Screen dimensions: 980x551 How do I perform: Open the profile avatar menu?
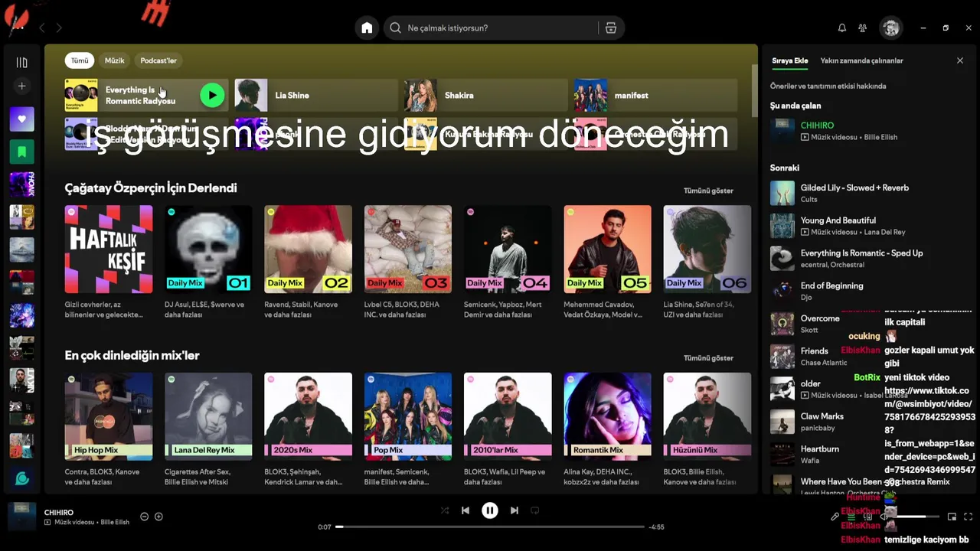pos(890,28)
